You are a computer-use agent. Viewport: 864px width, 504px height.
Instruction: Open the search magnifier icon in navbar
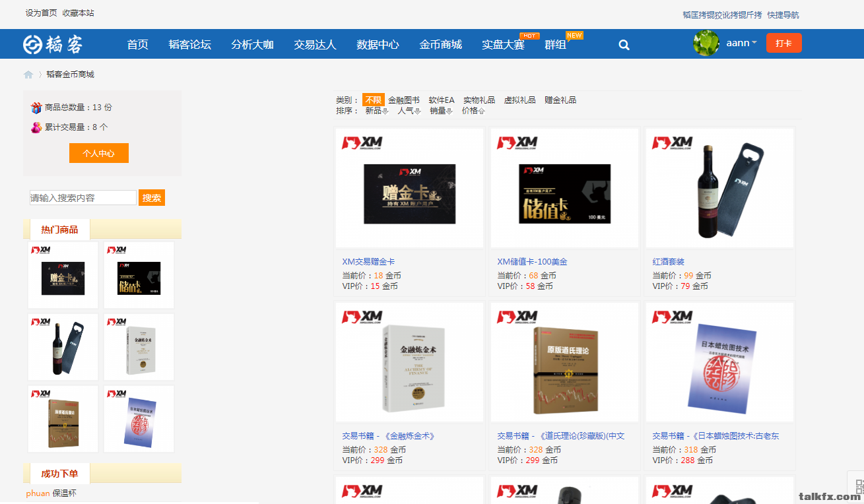click(624, 45)
